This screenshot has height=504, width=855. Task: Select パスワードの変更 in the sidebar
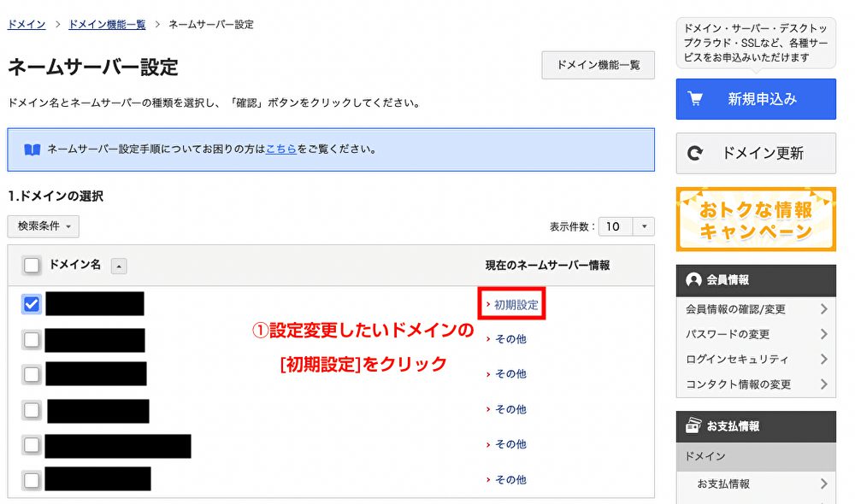(728, 334)
